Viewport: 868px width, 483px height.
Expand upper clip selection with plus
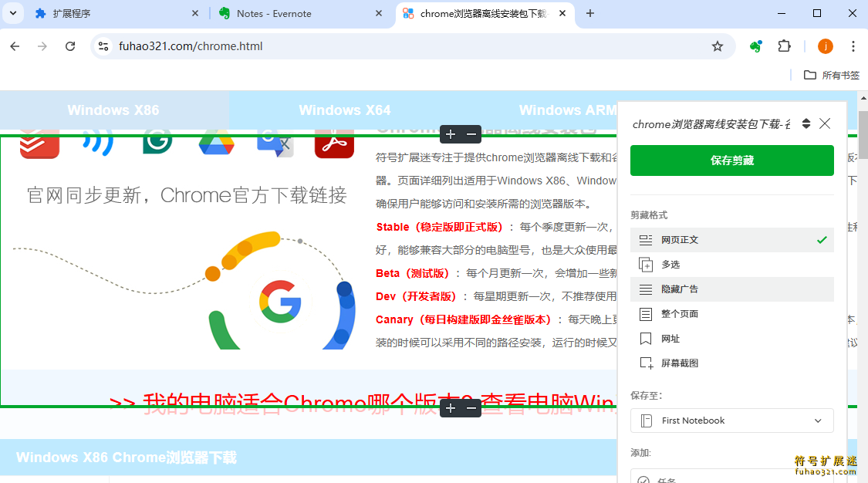pyautogui.click(x=451, y=134)
